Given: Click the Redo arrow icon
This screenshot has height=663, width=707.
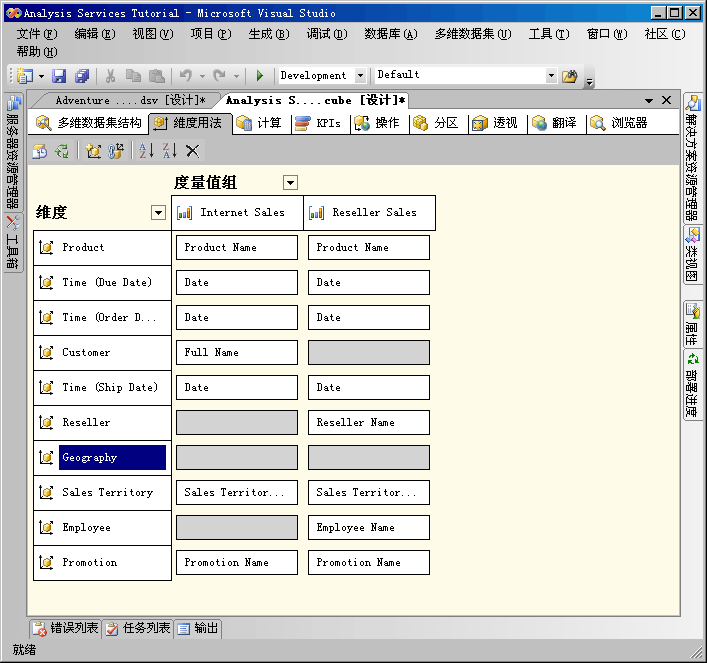Looking at the screenshot, I should click(220, 76).
